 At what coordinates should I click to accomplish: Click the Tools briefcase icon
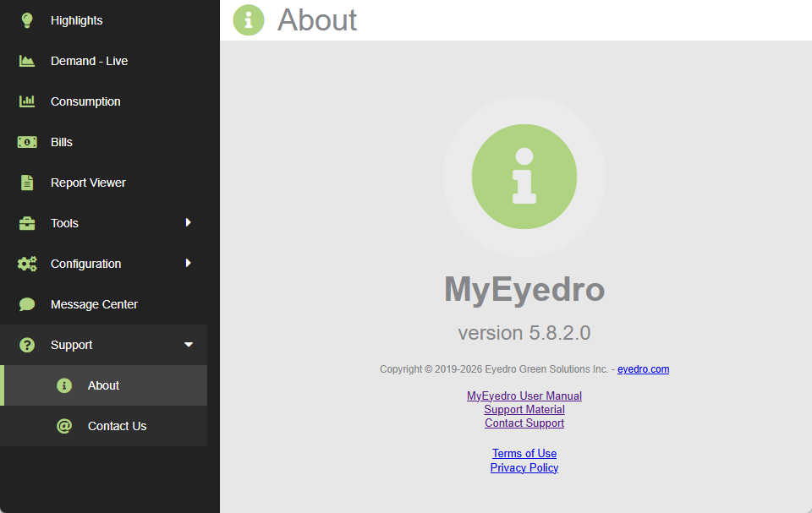pyautogui.click(x=27, y=223)
